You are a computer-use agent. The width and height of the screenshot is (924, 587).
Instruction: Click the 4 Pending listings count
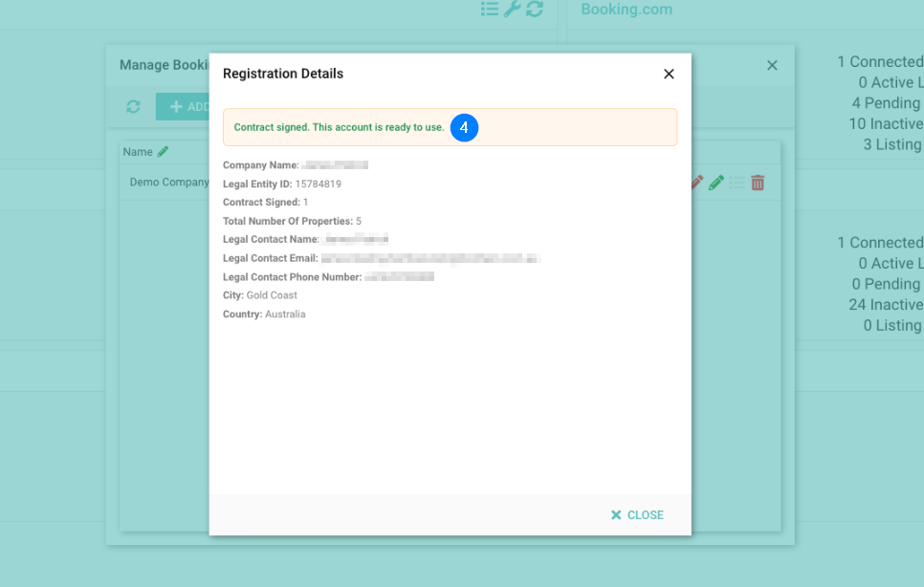[x=887, y=103]
